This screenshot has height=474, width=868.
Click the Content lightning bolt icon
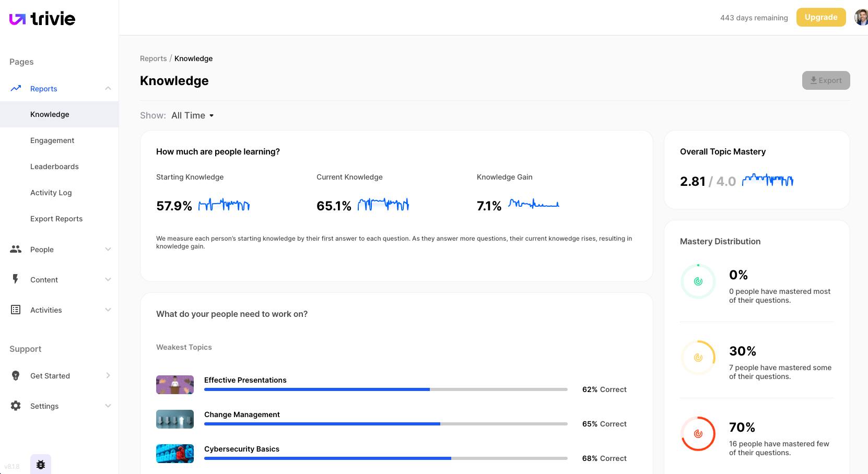[16, 279]
